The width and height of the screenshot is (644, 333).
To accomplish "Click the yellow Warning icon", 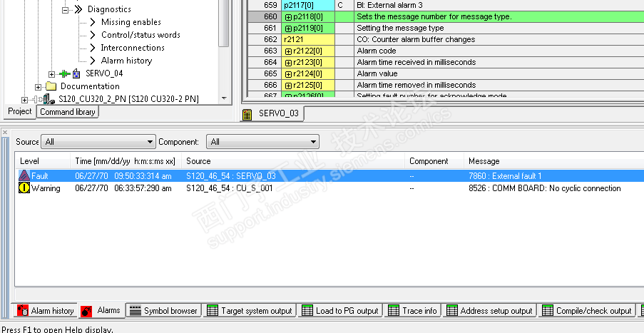I will [24, 188].
